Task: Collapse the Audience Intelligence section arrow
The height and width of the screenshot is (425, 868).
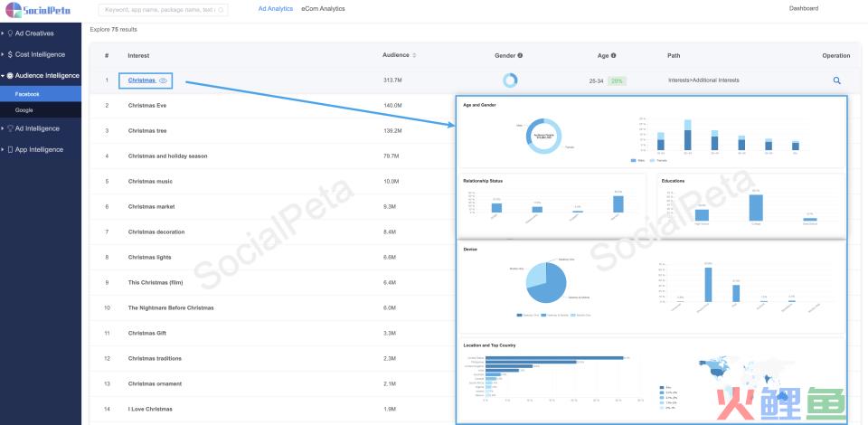Action: pos(3,75)
